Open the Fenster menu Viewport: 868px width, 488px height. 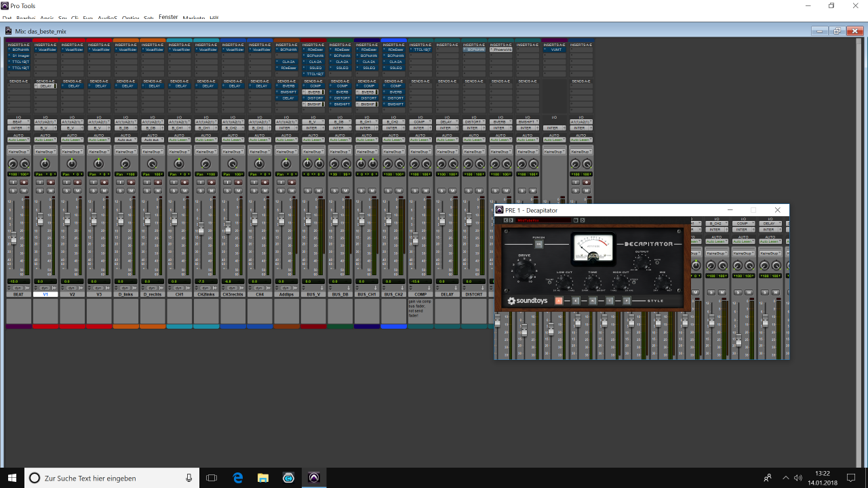[x=168, y=17]
